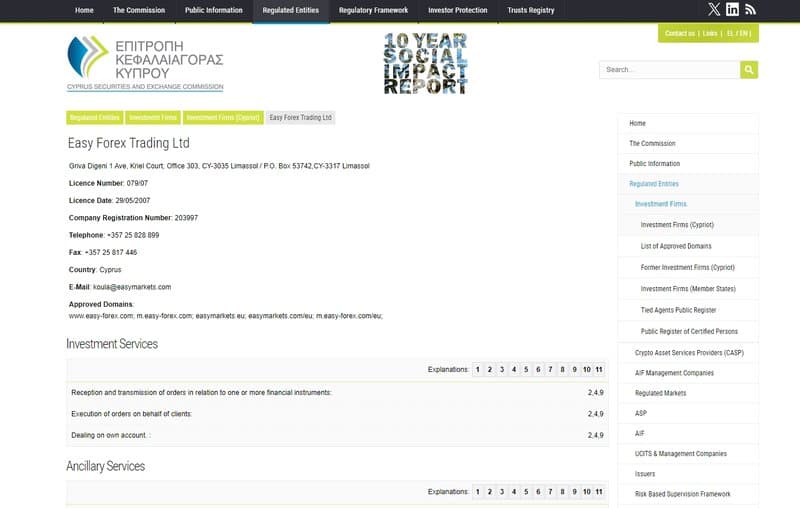Open the Investor Protection top menu

click(458, 10)
